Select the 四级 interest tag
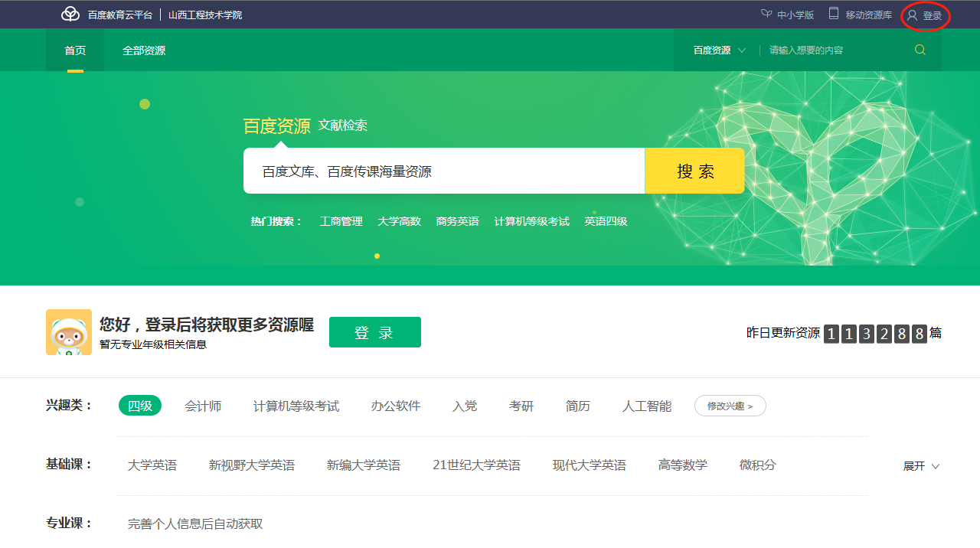 (x=140, y=406)
